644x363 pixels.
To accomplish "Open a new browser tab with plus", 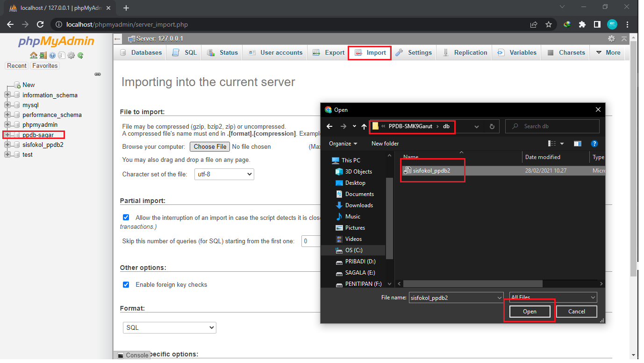I will tap(126, 8).
